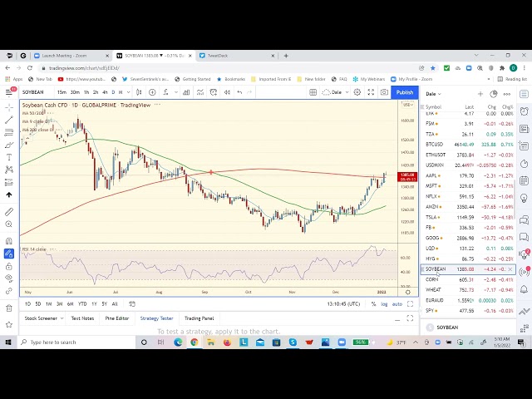
Task: Open the Trading Panel tab
Action: point(199,318)
